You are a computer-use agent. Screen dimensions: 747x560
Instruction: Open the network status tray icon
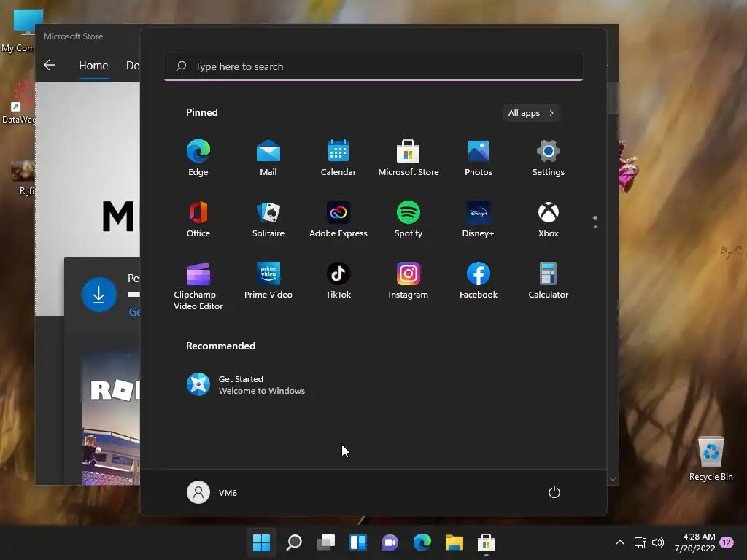coord(640,542)
